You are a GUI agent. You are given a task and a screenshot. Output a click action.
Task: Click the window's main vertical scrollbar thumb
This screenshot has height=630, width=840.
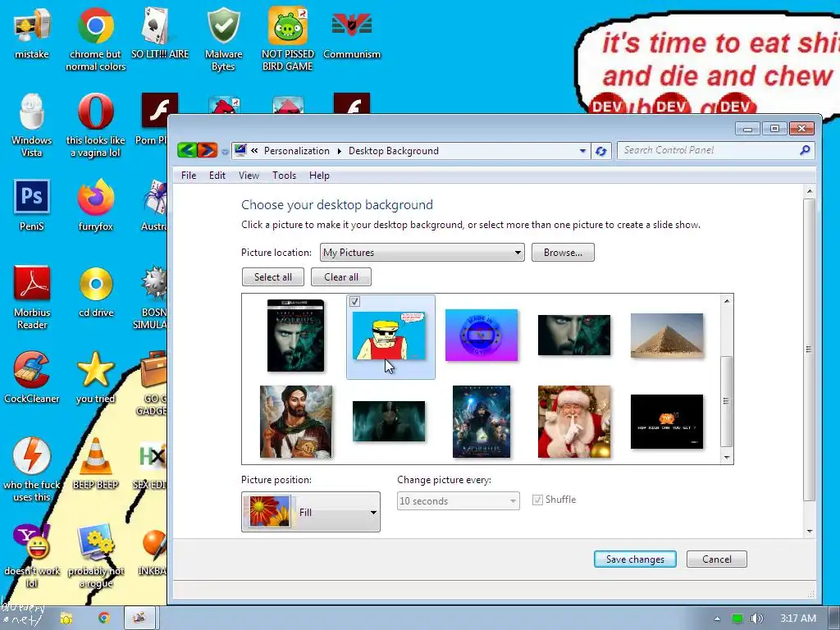click(810, 349)
